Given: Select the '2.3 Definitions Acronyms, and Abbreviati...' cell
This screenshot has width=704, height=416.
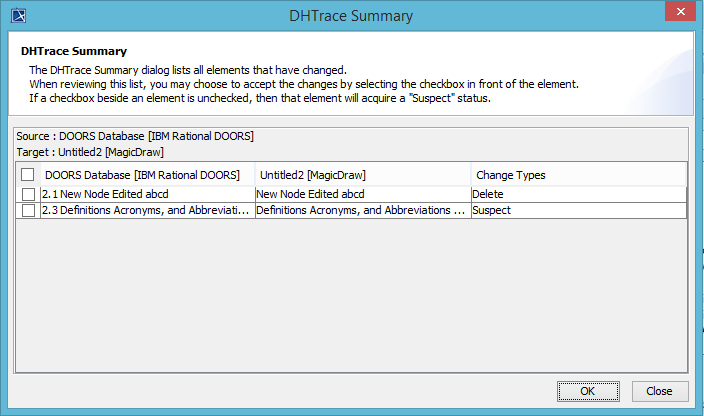Looking at the screenshot, I should coord(148,210).
